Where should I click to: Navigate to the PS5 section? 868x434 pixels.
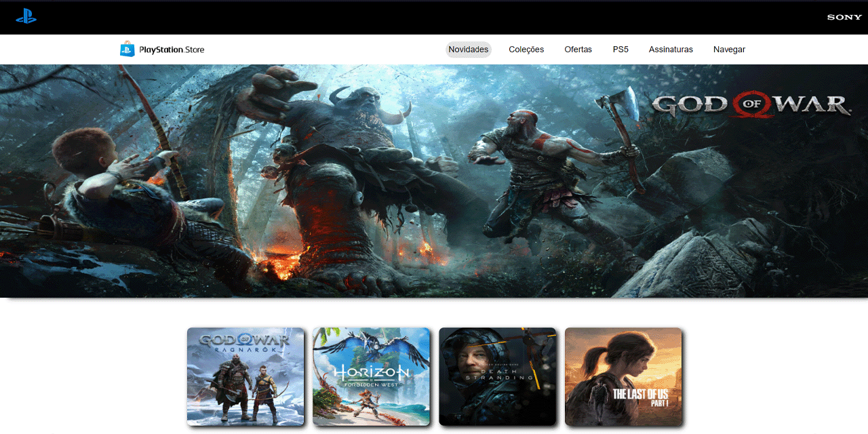tap(620, 49)
